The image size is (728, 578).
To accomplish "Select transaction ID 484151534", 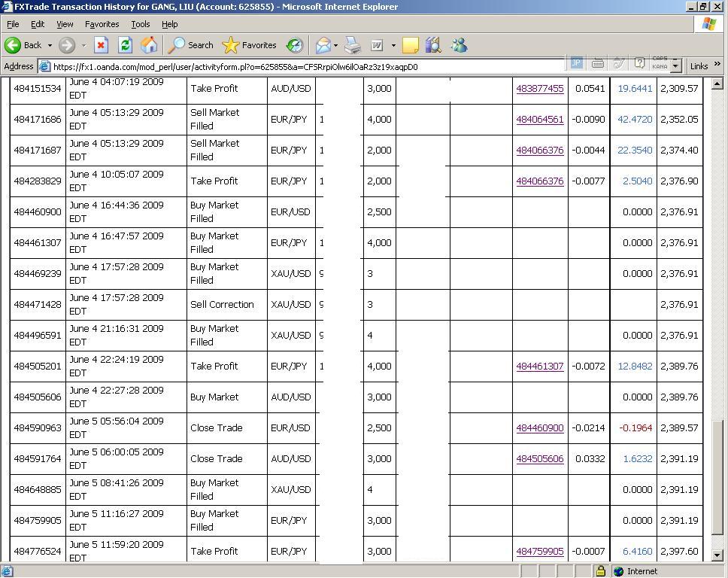I will [38, 88].
